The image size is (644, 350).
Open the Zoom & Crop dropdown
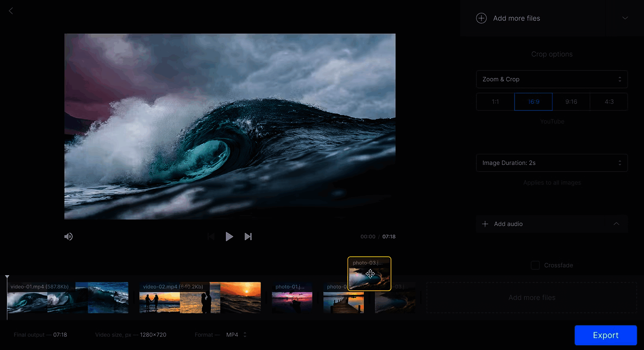point(551,79)
